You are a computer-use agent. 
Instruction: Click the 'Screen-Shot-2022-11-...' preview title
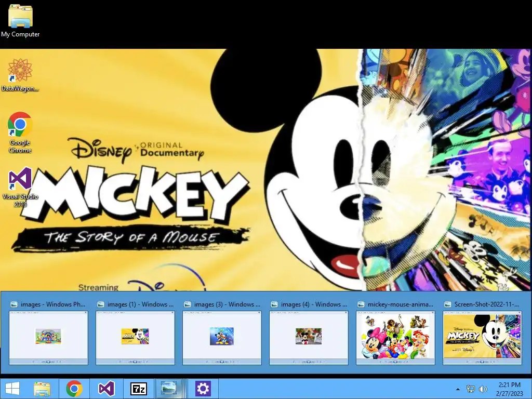487,304
